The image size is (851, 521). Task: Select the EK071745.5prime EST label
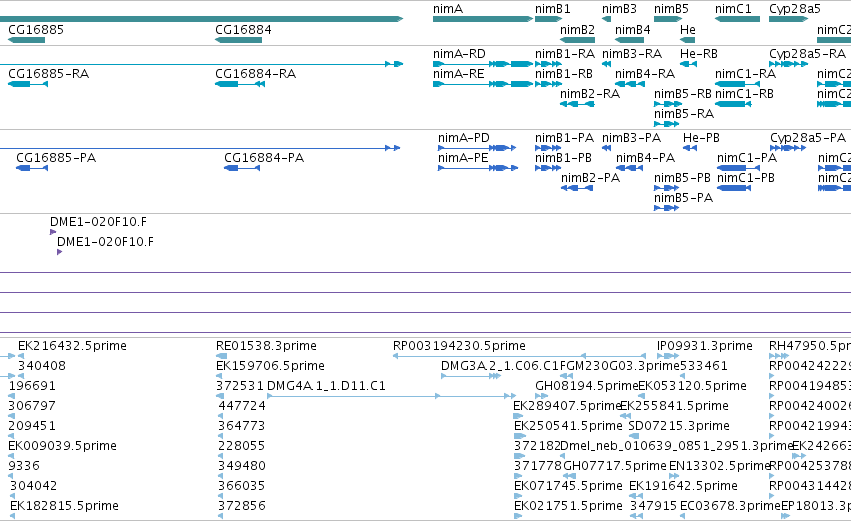[568, 486]
